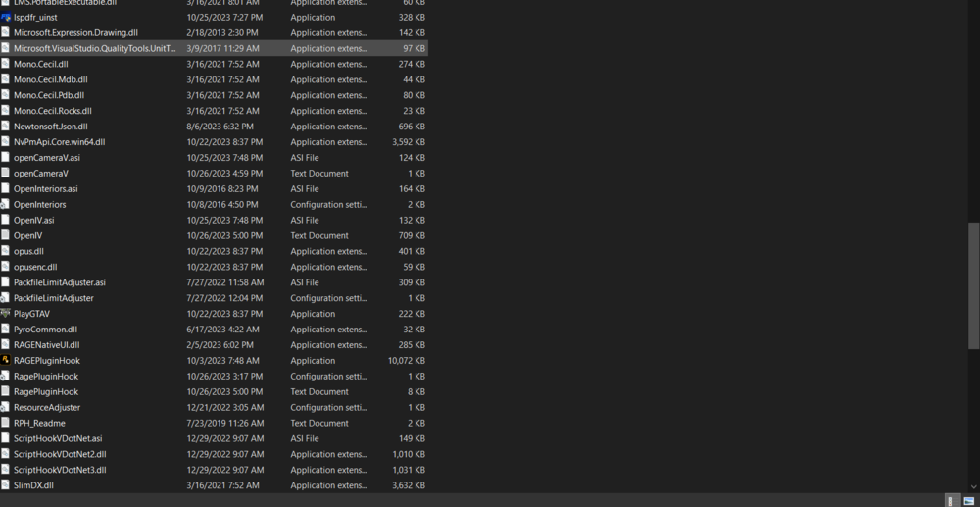Select the SlimDX.dll file
The height and width of the screenshot is (507, 980).
coord(214,485)
